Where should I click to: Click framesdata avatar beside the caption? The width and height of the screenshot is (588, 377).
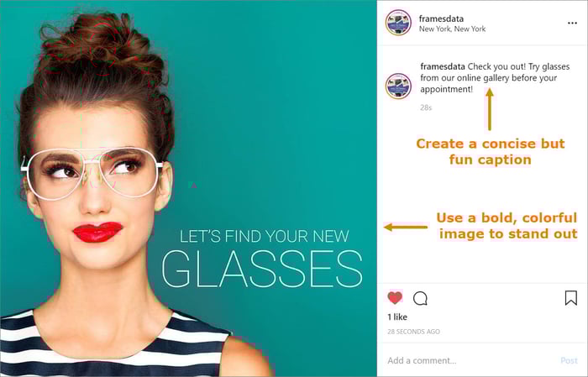[398, 86]
